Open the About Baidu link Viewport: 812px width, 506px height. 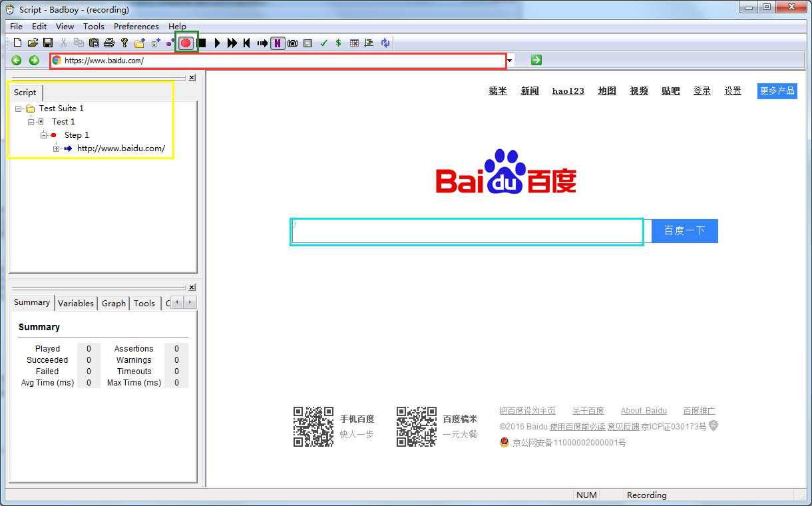point(644,411)
